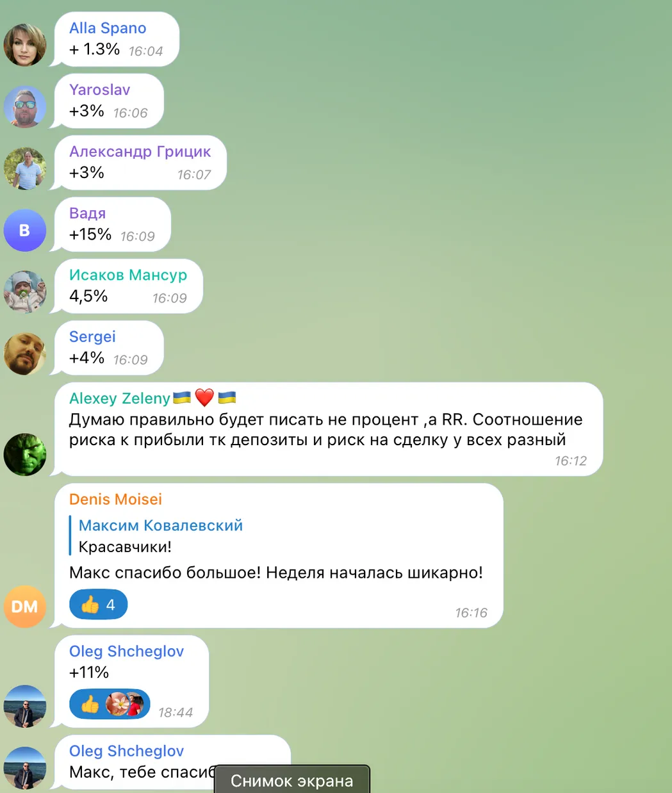Click Исаков Мансур's baby photo avatar
Image resolution: width=672 pixels, height=793 pixels.
click(x=25, y=292)
